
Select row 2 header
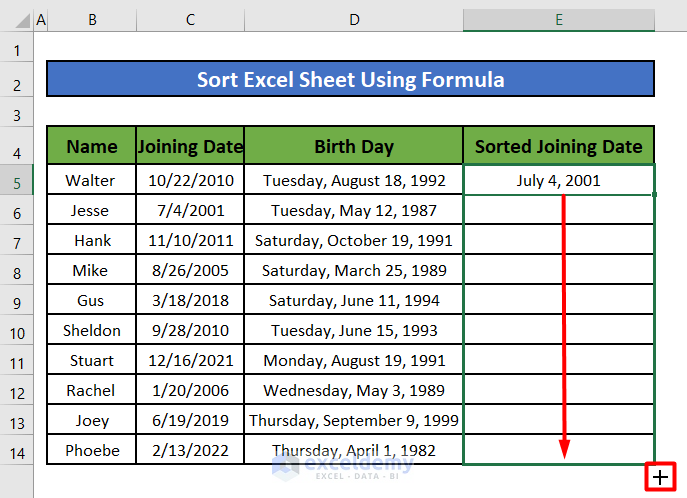point(17,84)
